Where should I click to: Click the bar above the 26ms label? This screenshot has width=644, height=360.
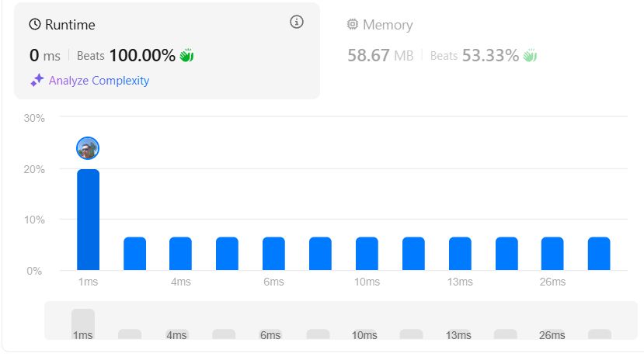(552, 253)
